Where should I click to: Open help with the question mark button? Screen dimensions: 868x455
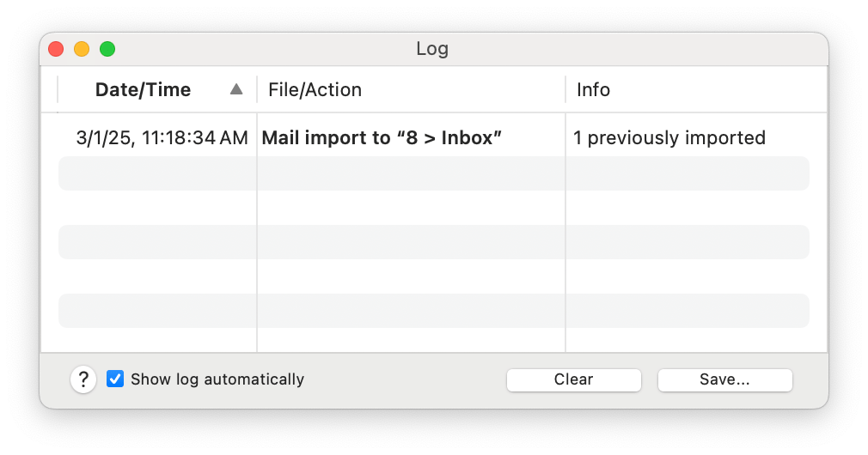point(83,379)
